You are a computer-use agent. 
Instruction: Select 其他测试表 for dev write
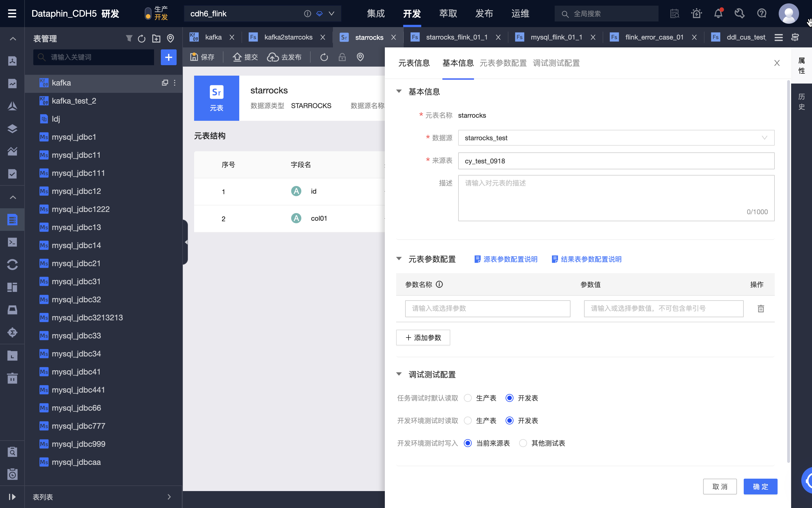[523, 443]
